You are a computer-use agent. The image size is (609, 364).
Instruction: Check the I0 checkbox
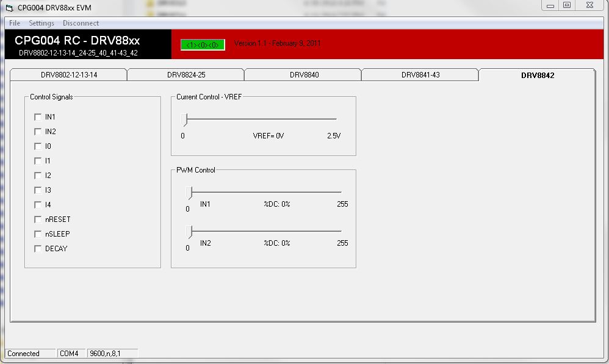point(38,146)
